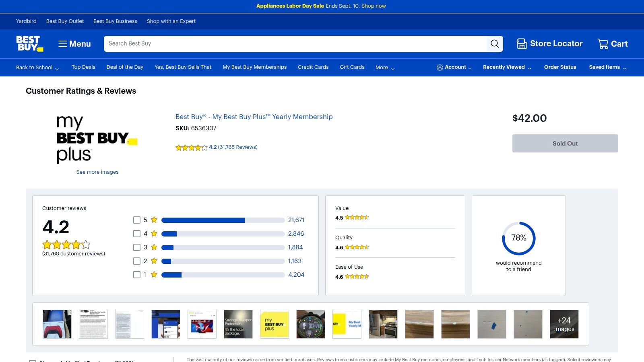Open Credit Cards page
Screen dimensions: 644x362
pos(313,67)
